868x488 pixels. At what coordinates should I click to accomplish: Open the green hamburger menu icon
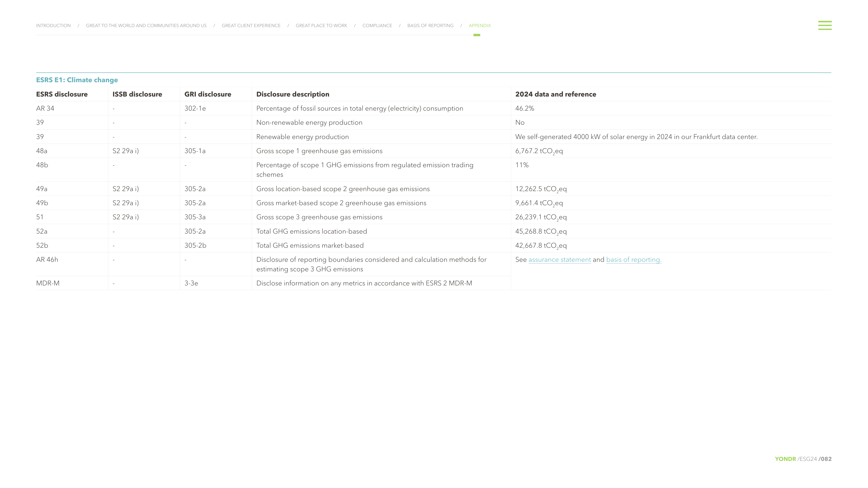pos(825,25)
